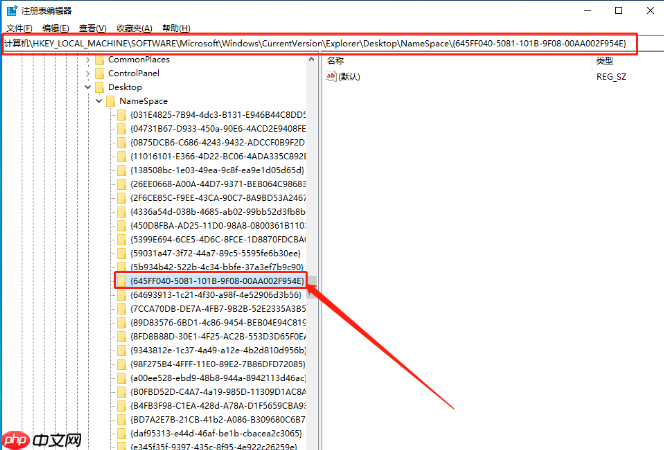Click the 类型 column header
The image size is (664, 450).
[604, 61]
